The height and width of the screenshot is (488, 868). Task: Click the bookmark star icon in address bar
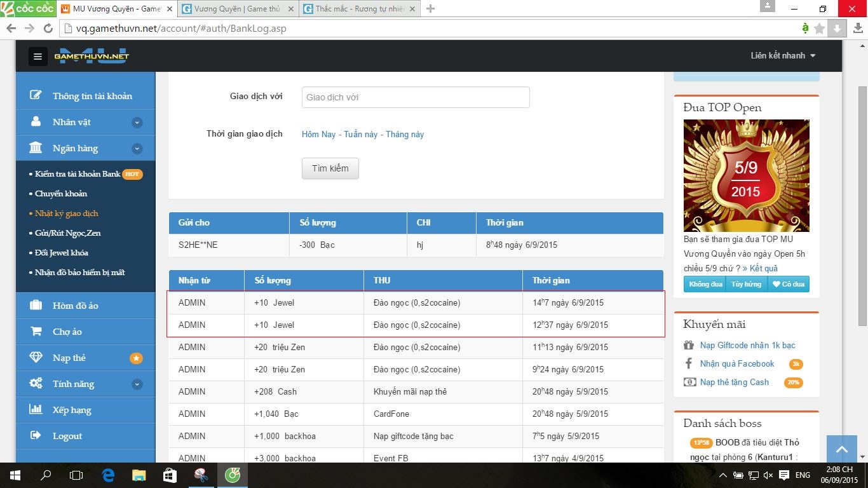pos(820,28)
